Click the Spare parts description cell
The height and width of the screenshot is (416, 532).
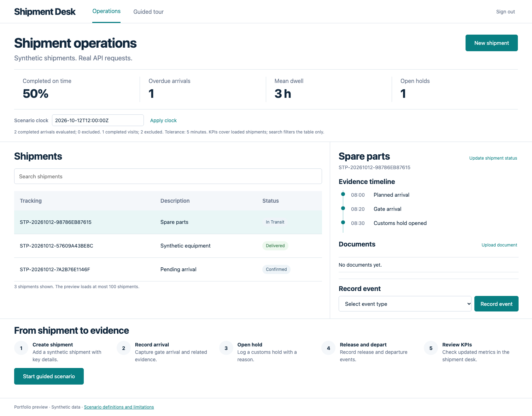(174, 222)
